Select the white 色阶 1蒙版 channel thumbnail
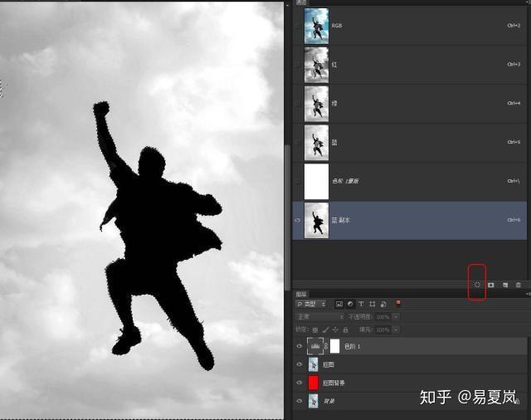 click(x=316, y=182)
